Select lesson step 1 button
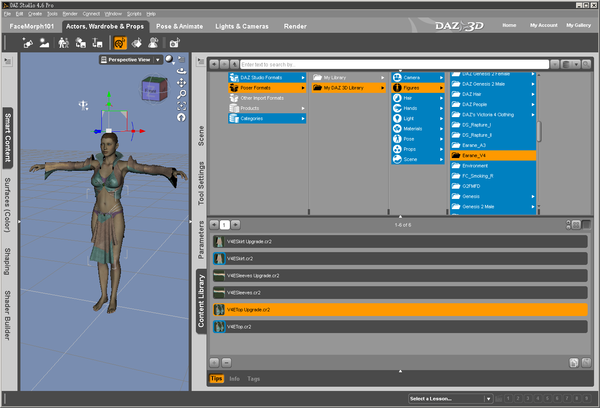 (508, 398)
